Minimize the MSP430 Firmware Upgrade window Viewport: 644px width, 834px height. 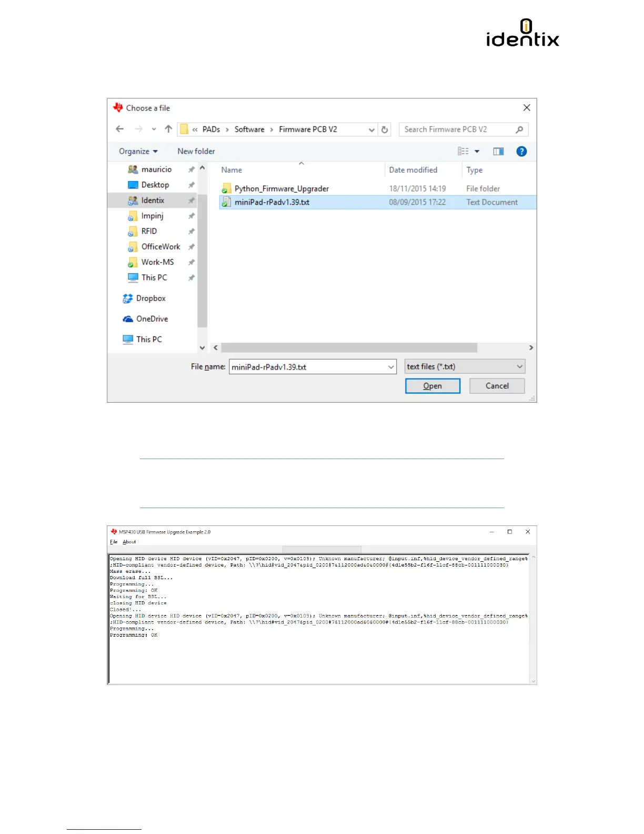click(x=492, y=532)
